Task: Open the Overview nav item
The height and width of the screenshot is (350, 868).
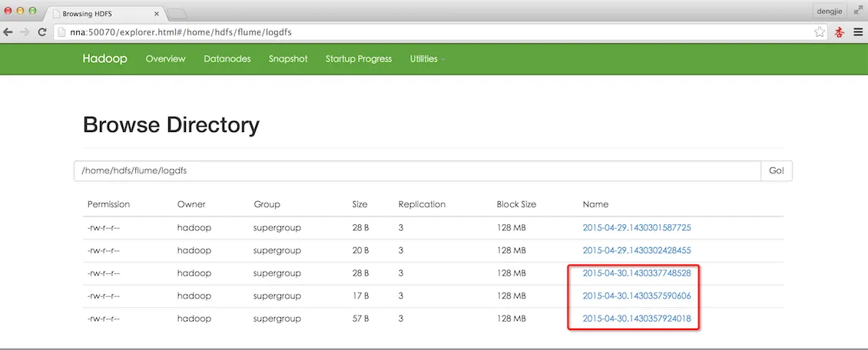Action: tap(165, 58)
